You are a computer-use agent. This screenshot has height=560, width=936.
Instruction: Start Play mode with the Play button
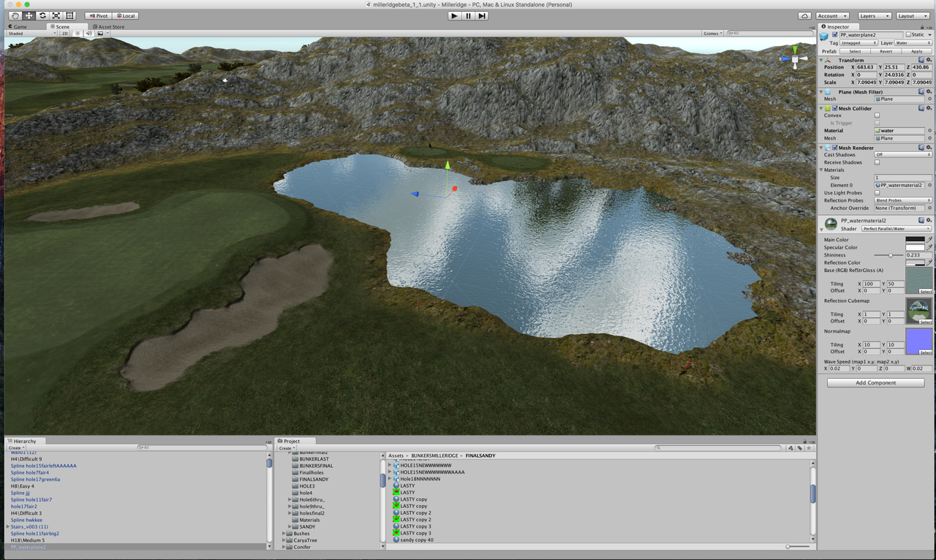(454, 15)
